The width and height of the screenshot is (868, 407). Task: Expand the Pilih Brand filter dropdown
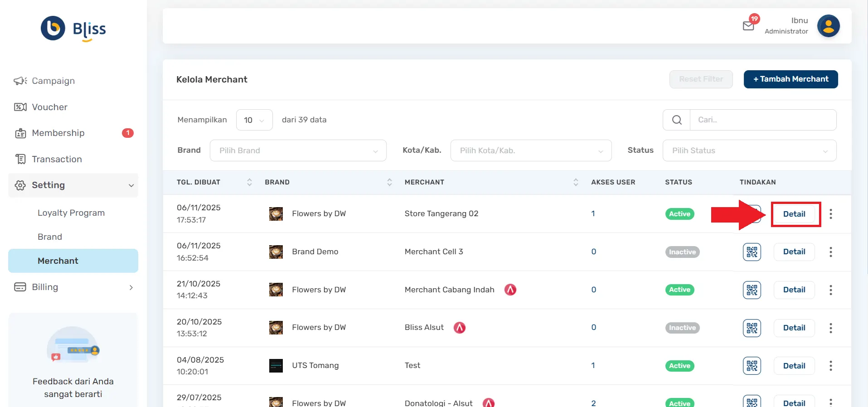point(298,150)
